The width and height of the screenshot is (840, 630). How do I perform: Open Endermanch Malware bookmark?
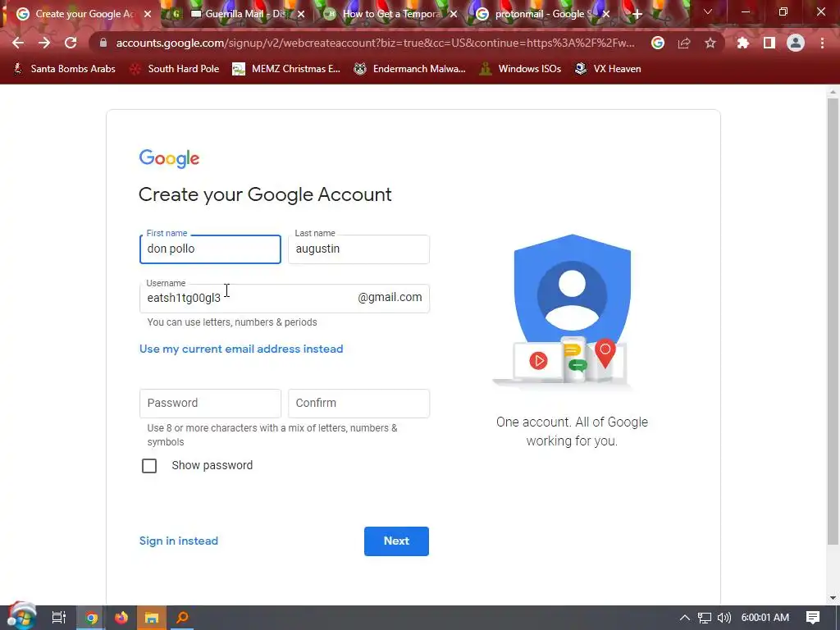(x=410, y=69)
